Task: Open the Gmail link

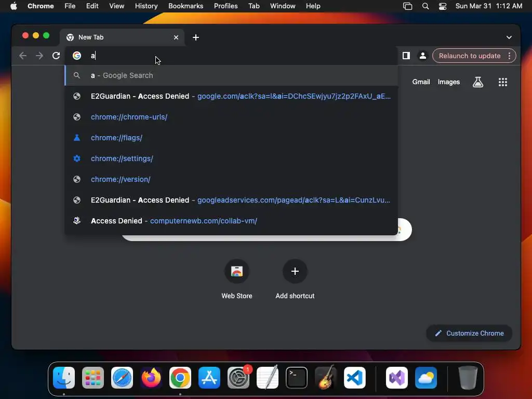Action: [421, 82]
